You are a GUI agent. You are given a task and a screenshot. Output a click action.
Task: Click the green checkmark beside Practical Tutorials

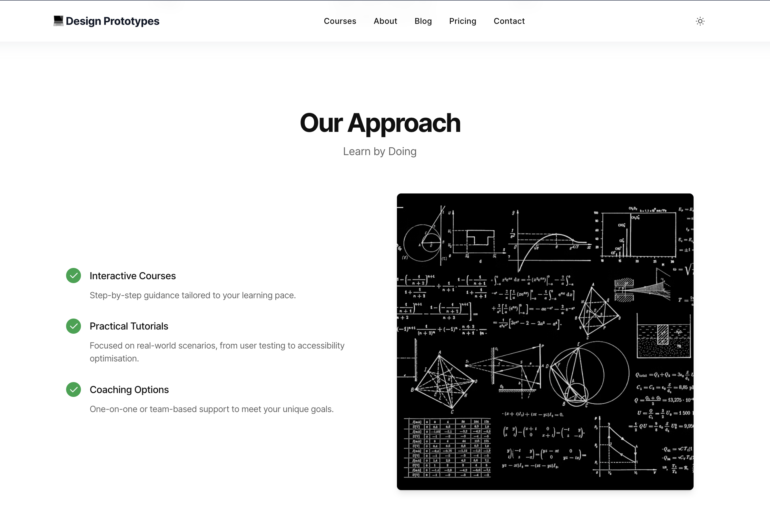point(73,326)
